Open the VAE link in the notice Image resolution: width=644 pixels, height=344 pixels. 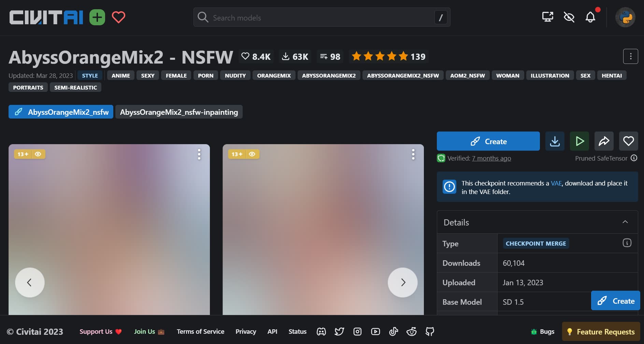coord(556,183)
